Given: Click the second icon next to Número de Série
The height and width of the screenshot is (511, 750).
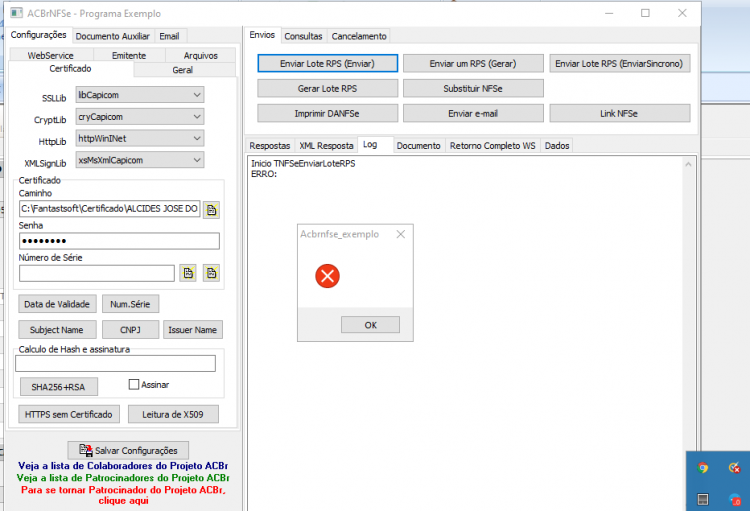Looking at the screenshot, I should tap(211, 273).
